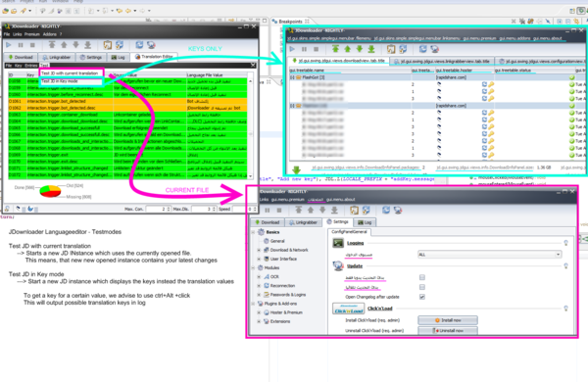Click the update globe icon in the keys-only window toolbar
The height and width of the screenshot is (382, 588).
click(x=435, y=49)
